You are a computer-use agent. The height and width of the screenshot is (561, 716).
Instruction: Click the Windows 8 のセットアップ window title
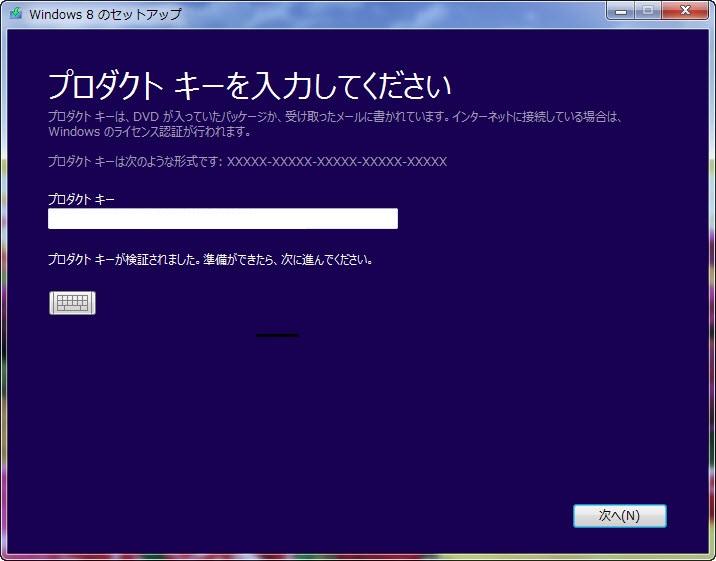tap(105, 14)
